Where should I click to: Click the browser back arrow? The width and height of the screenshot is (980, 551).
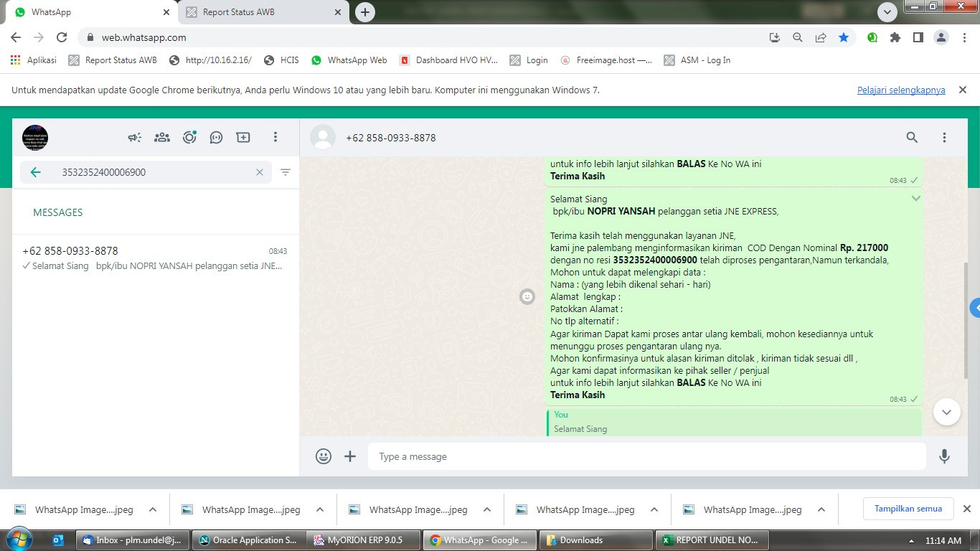[x=16, y=37]
